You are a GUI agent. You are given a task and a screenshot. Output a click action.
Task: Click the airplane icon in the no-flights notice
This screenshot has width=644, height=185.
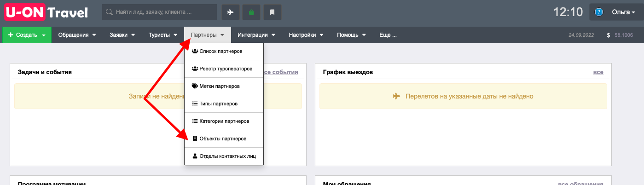click(396, 96)
